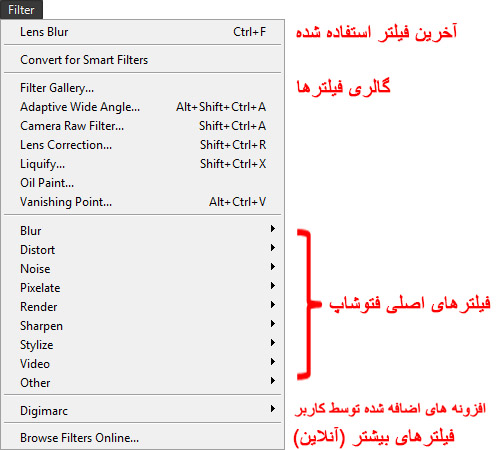Open the Stylize submenu

143,345
